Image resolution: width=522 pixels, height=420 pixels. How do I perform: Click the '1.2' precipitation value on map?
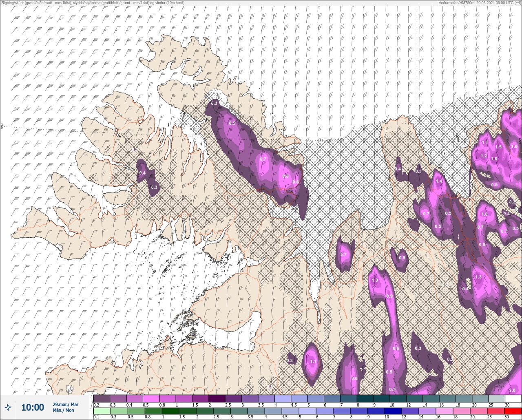pos(484,156)
